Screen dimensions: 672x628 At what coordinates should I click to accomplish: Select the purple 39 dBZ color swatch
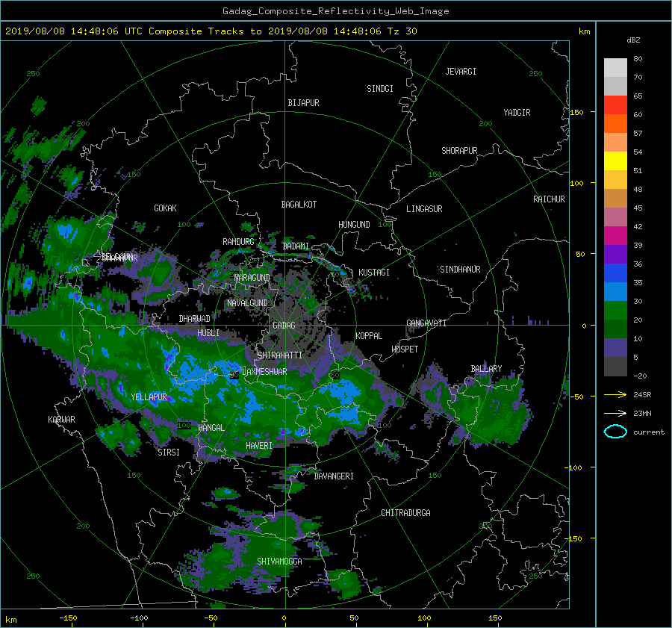(615, 254)
